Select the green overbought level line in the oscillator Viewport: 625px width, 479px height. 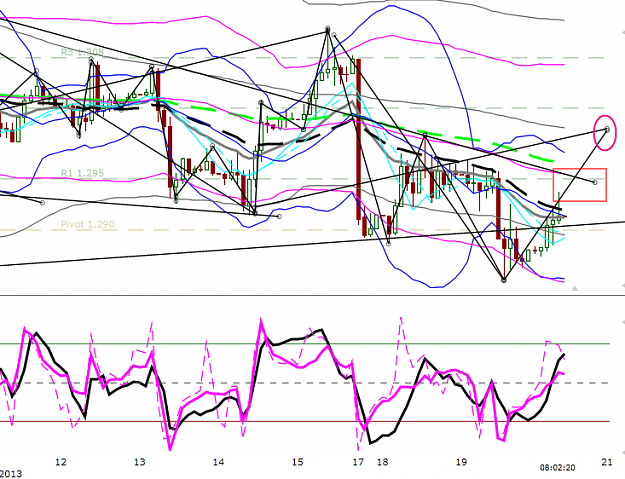305,343
